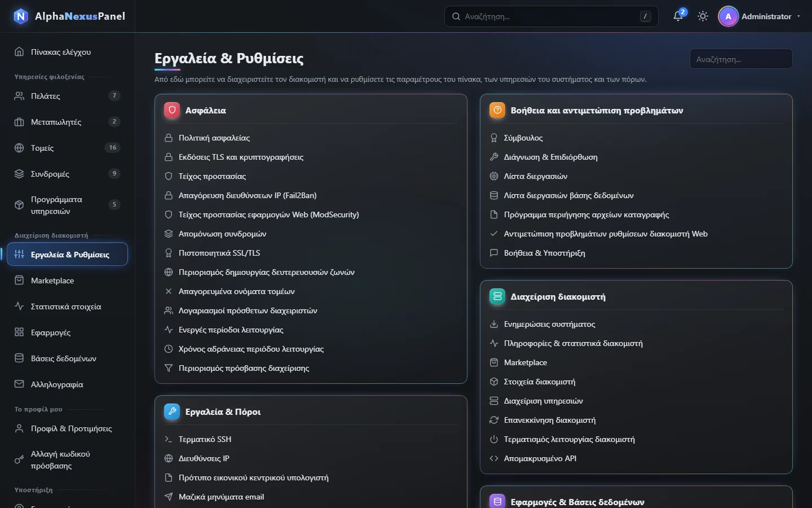Click the funnel icon for Περιορισμός πρόσβασης διαχείρισης
This screenshot has height=508, width=812.
pos(168,368)
